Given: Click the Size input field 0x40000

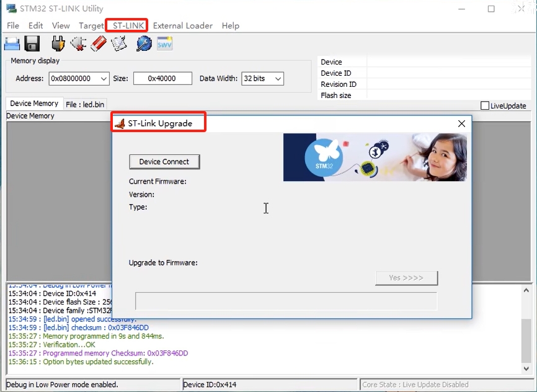Looking at the screenshot, I should click(162, 79).
